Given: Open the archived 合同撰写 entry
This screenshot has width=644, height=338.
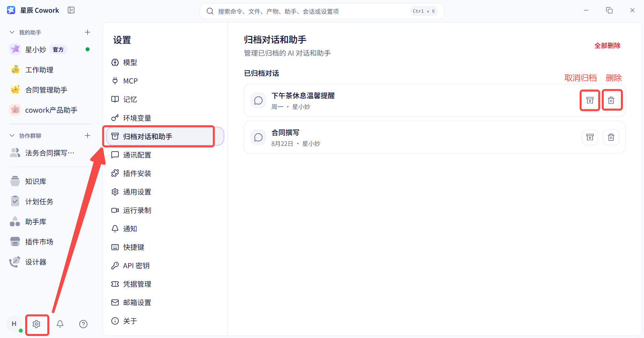Looking at the screenshot, I should pyautogui.click(x=435, y=137).
